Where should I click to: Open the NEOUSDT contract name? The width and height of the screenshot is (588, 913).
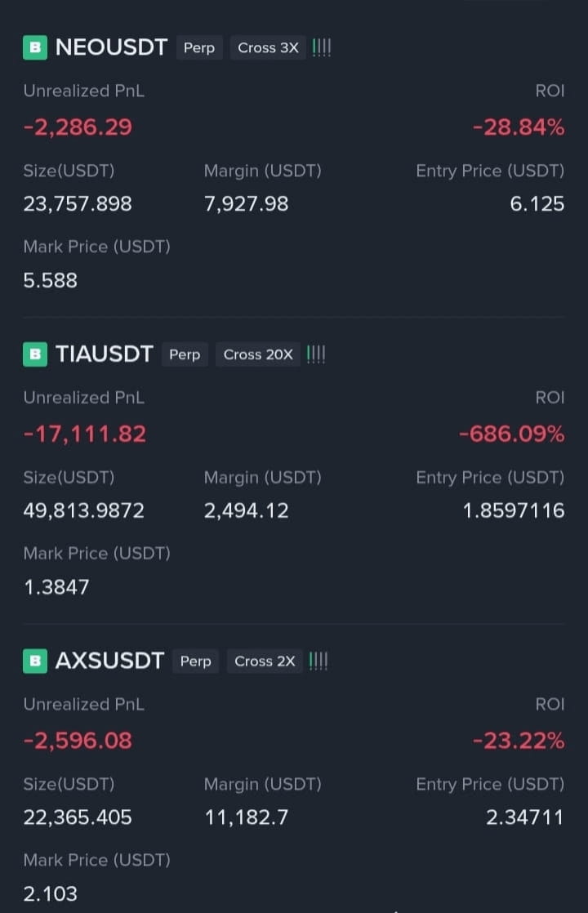pos(111,47)
